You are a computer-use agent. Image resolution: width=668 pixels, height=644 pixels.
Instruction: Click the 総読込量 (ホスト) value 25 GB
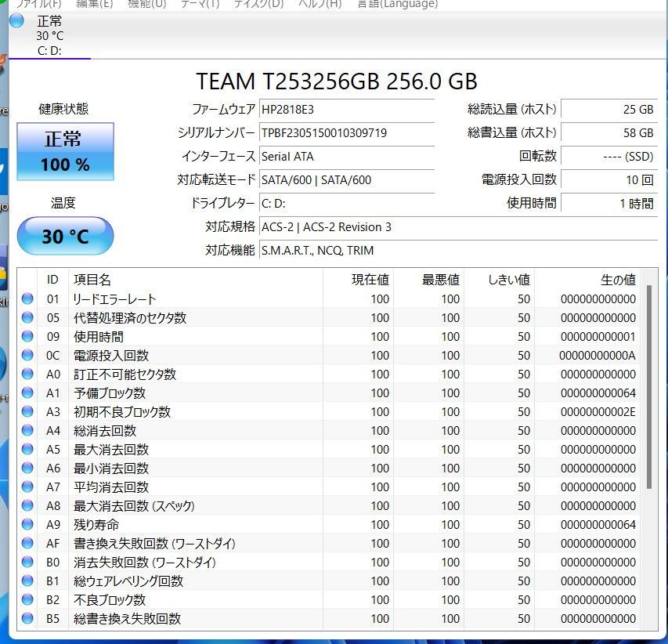tap(609, 110)
